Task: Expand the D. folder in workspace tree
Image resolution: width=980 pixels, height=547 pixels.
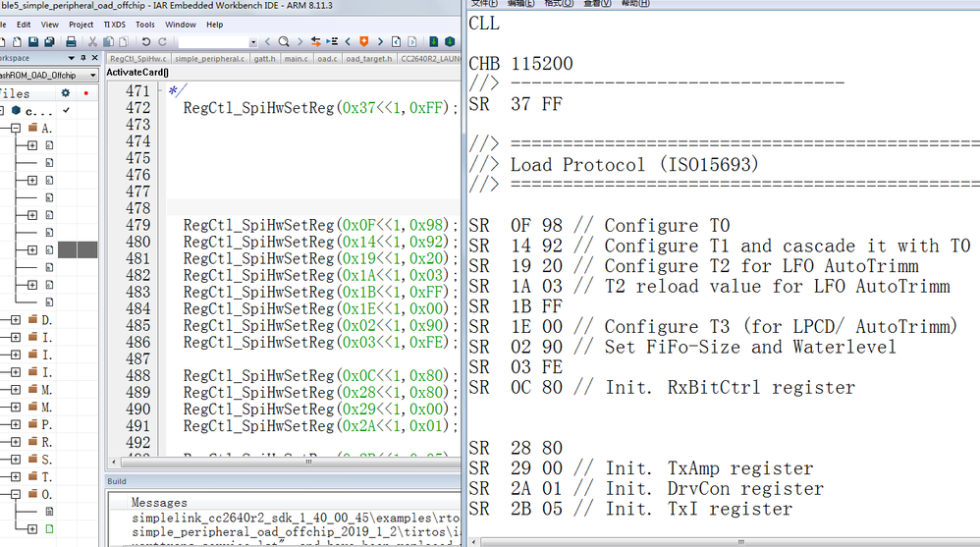Action: point(16,320)
